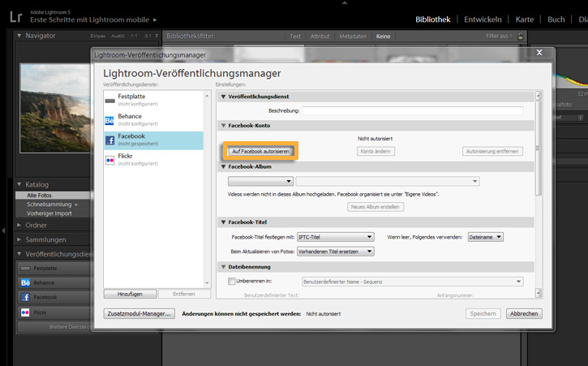
Task: Switch to the Bibliothek module
Action: (x=433, y=19)
